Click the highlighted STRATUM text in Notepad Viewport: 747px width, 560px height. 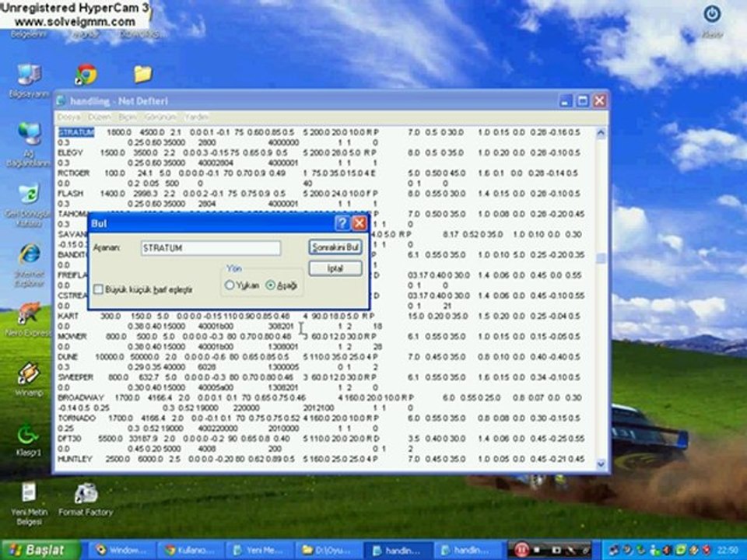pyautogui.click(x=76, y=132)
